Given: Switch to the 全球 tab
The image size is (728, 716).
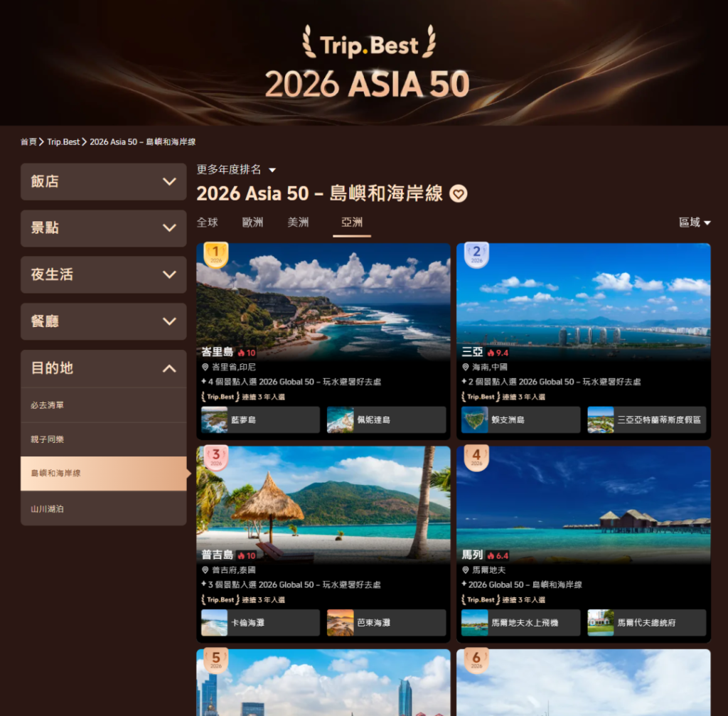Looking at the screenshot, I should coord(207,223).
